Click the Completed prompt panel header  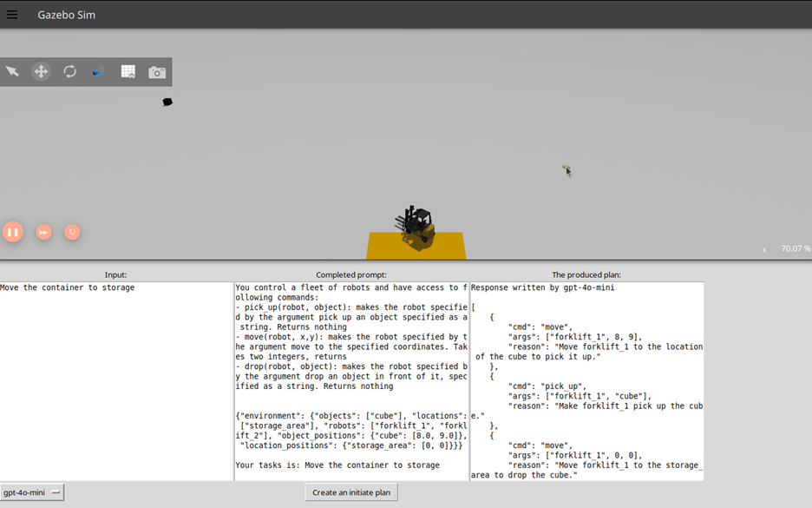pyautogui.click(x=350, y=274)
